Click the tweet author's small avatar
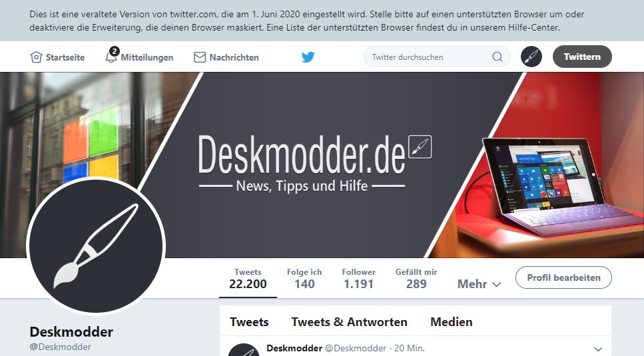 (244, 350)
